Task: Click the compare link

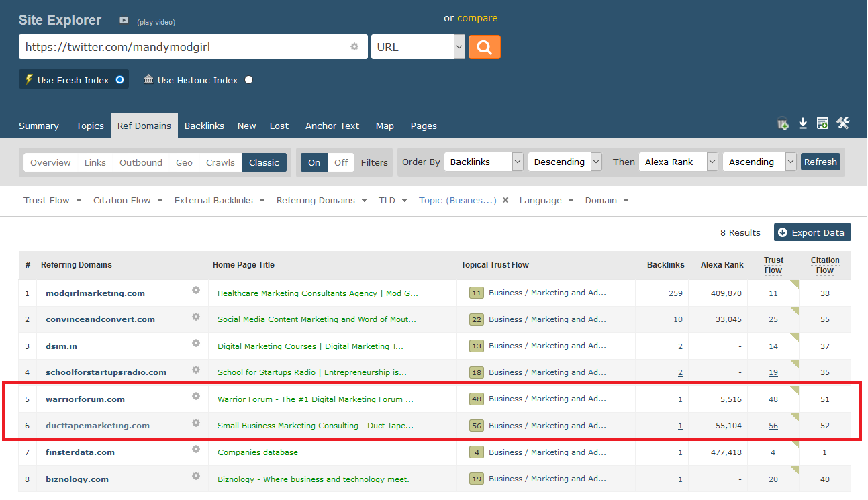Action: click(x=477, y=18)
